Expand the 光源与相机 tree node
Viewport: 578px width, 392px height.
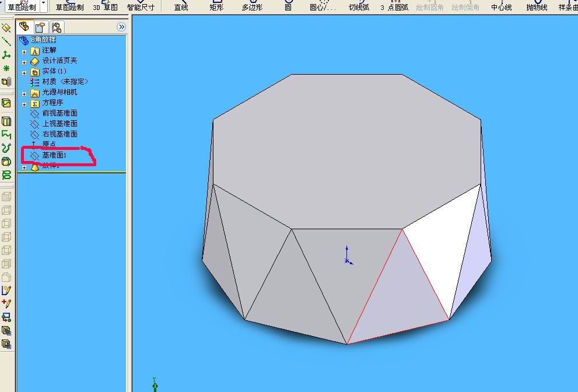(24, 94)
